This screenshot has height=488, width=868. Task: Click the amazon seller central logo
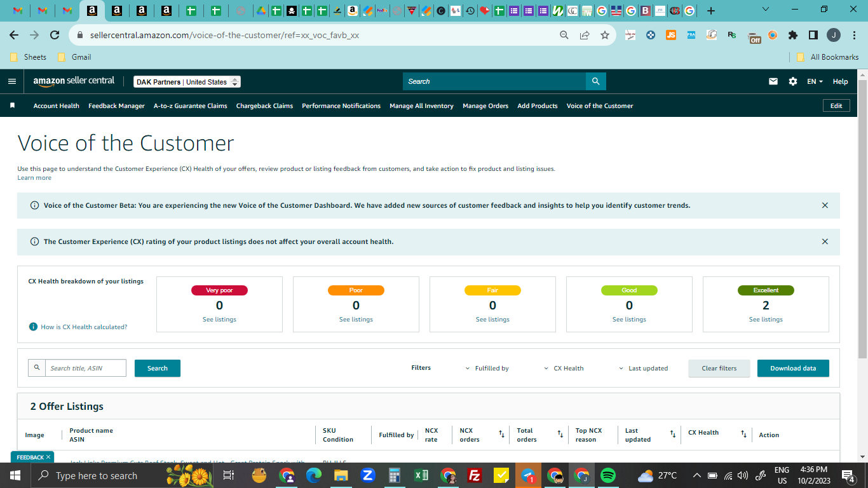pos(74,81)
